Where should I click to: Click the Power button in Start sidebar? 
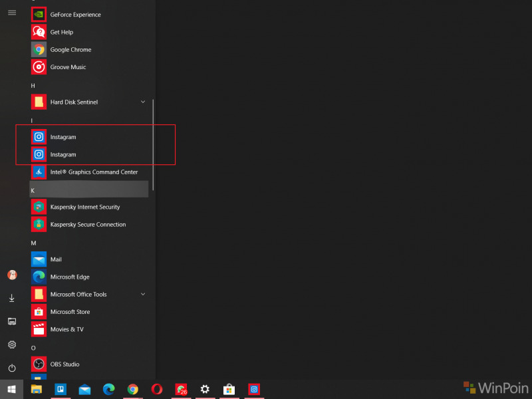pos(12,368)
